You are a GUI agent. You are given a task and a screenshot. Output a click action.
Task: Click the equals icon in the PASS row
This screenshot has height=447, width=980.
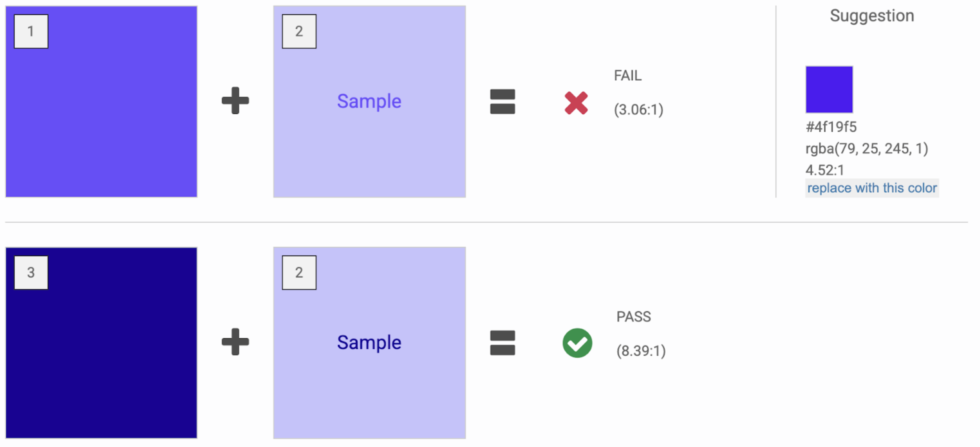click(x=502, y=343)
